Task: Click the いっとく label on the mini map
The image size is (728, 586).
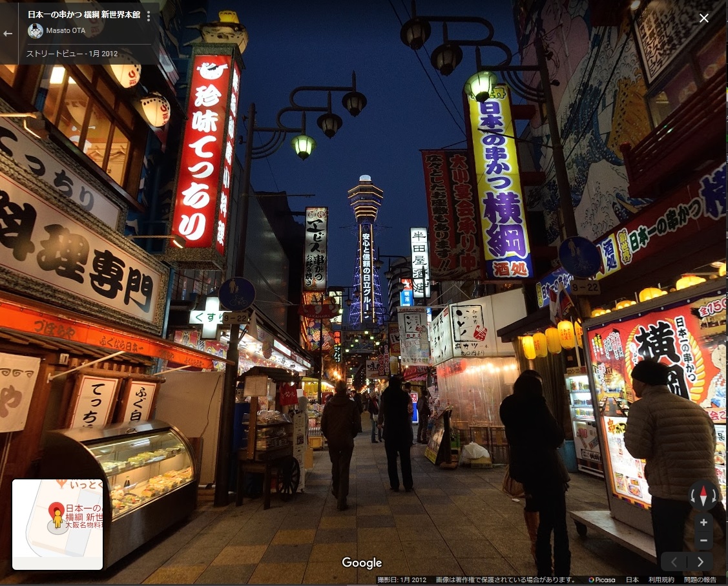Action: tap(86, 486)
